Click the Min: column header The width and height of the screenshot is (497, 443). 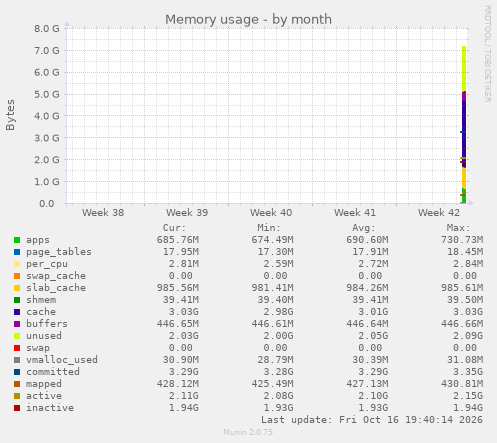pos(269,228)
